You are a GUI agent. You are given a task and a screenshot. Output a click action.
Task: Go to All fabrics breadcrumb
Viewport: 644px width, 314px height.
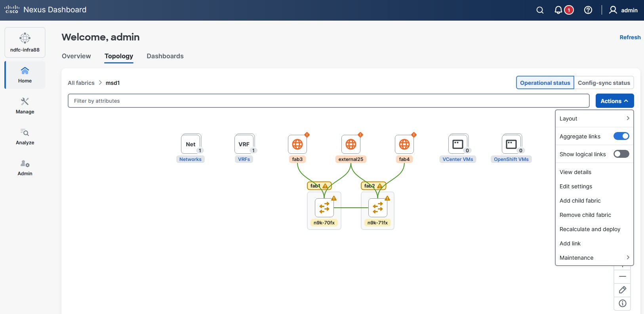coord(81,83)
